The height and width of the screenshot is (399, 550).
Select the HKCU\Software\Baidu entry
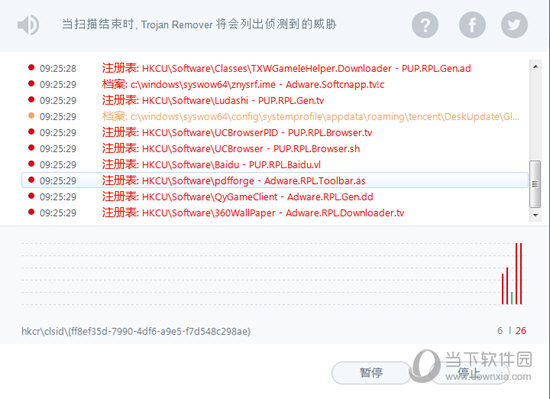tap(275, 164)
